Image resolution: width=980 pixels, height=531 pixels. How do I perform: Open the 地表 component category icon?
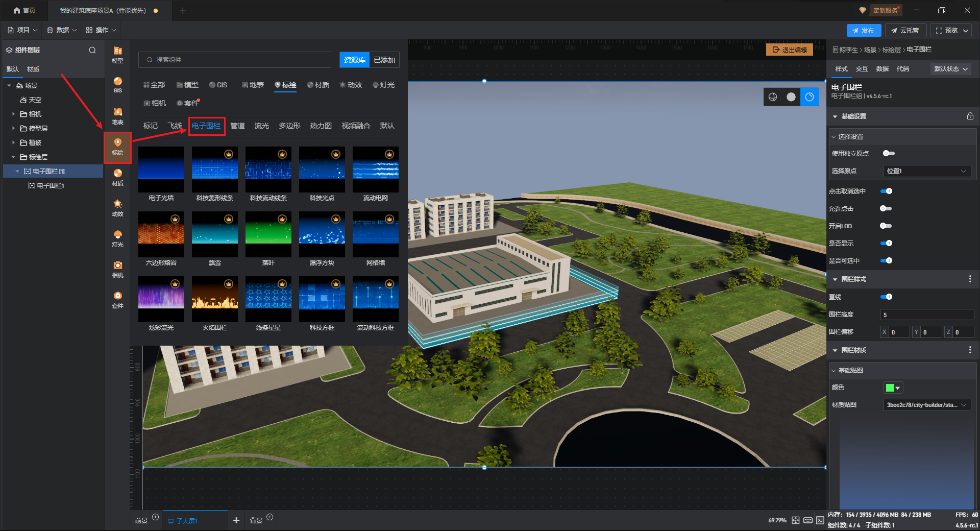(117, 116)
